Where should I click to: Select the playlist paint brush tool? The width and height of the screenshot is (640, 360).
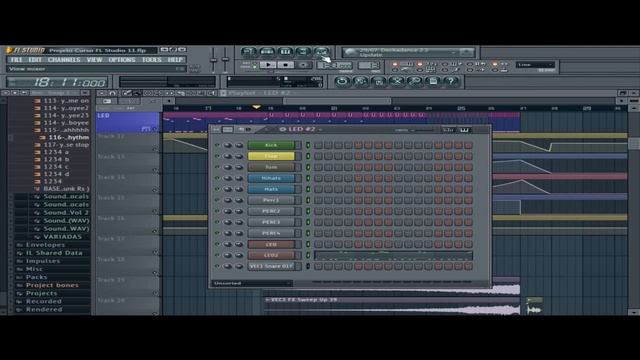point(137,93)
